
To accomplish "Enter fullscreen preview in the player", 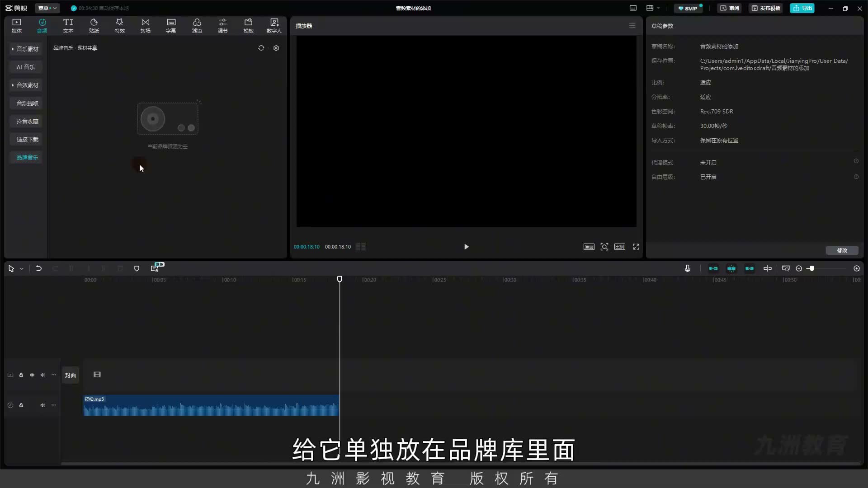I will tap(636, 247).
